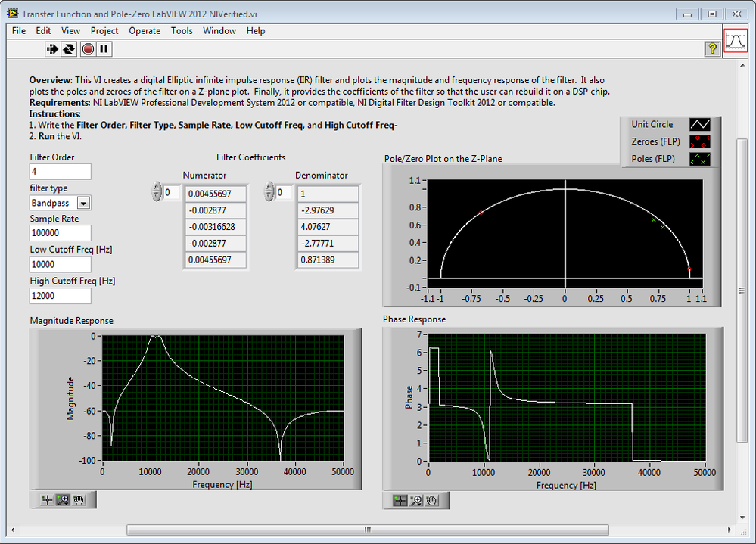Image resolution: width=756 pixels, height=544 pixels.
Task: Open the Tools menu
Action: pos(182,31)
